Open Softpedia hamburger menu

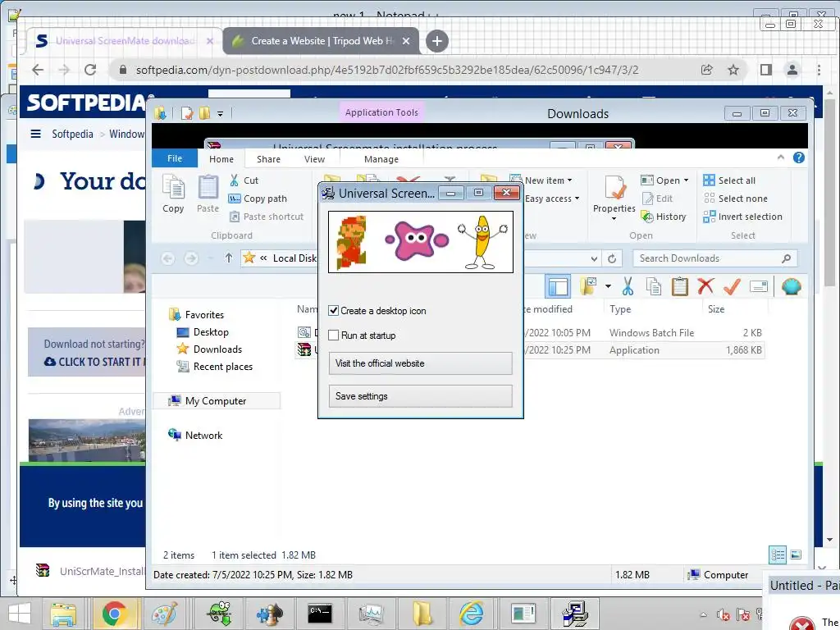tap(36, 134)
